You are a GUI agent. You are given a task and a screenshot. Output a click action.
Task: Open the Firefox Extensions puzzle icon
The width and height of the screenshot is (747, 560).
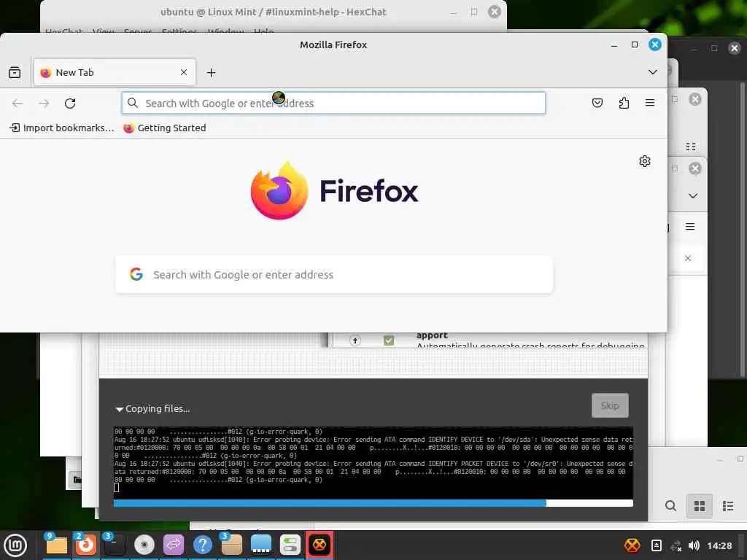click(x=624, y=103)
